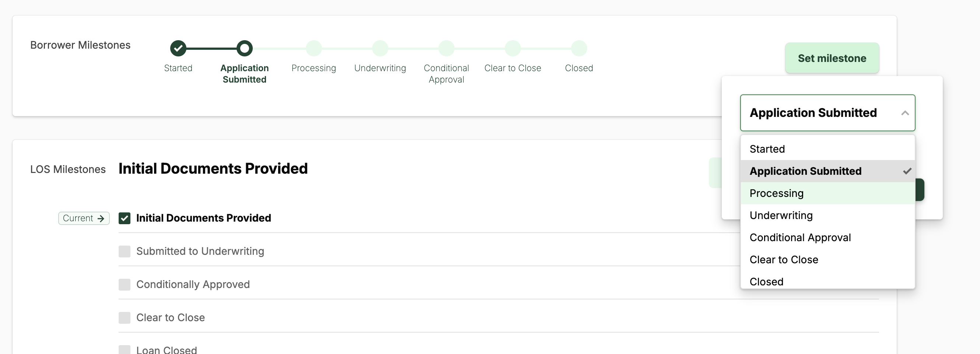This screenshot has height=354, width=980.
Task: Click the Application Submitted progress circle
Action: (x=244, y=48)
